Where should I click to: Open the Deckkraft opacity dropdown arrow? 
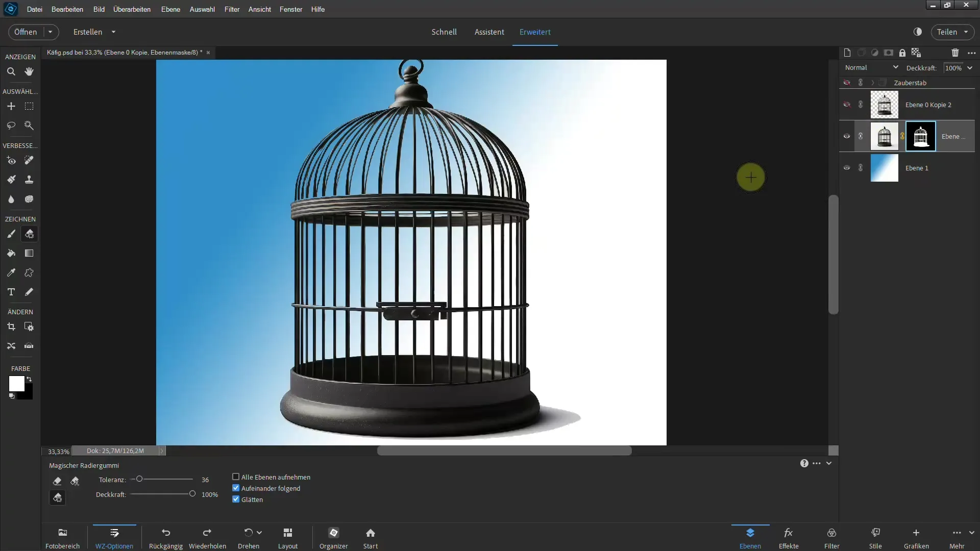[970, 68]
